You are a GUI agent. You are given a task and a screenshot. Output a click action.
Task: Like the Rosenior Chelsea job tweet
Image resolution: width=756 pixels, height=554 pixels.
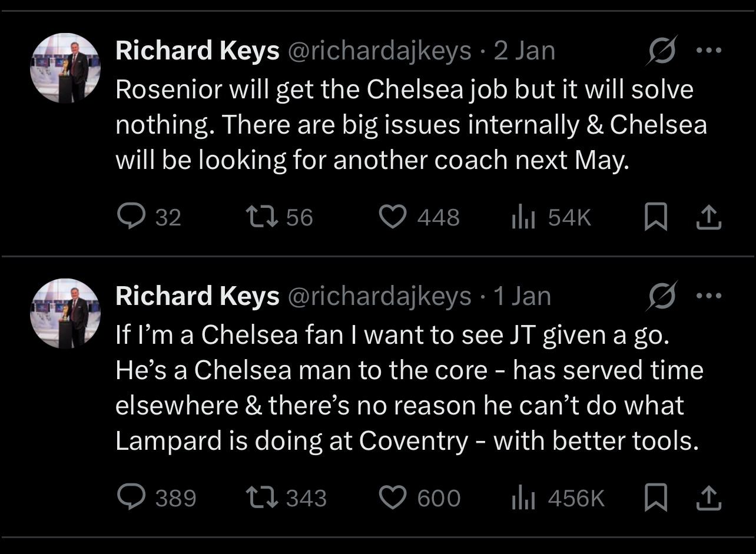(391, 218)
